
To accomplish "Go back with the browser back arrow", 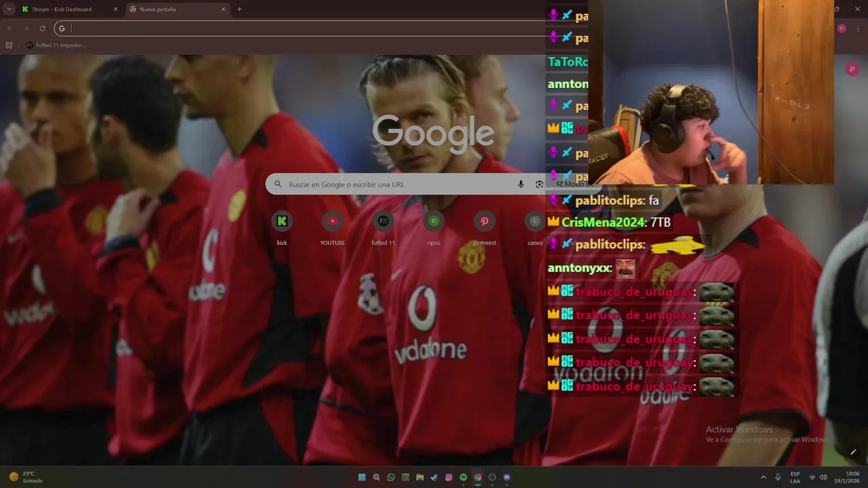I will pos(9,28).
